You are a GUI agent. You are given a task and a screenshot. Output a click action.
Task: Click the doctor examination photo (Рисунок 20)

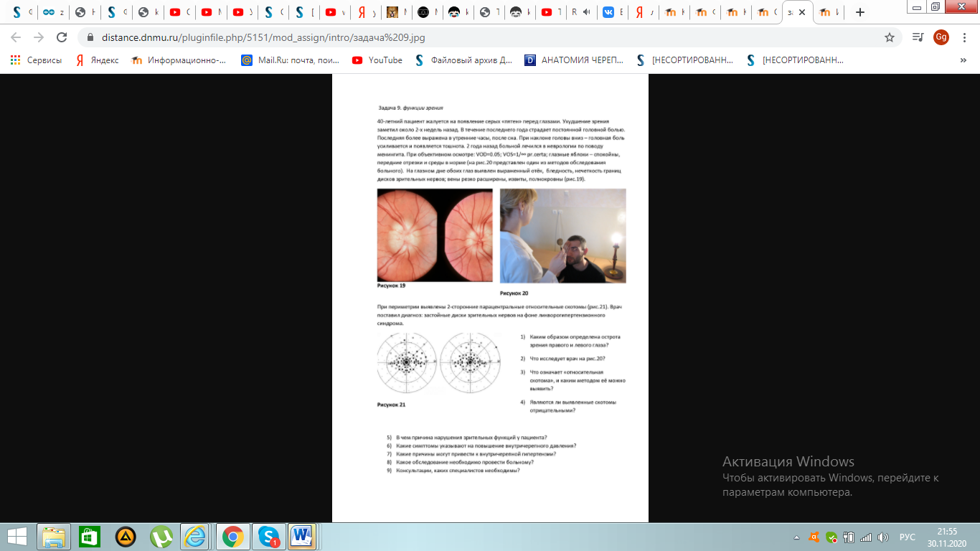tap(562, 235)
